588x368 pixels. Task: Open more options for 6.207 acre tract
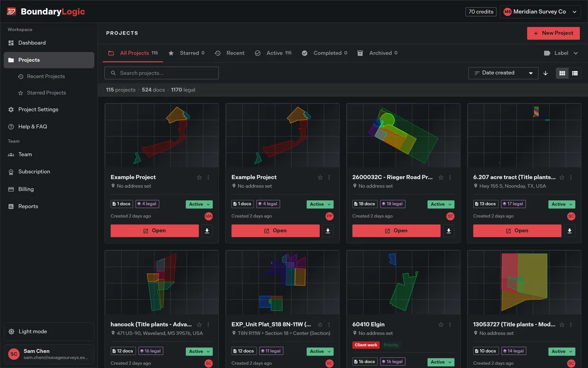pyautogui.click(x=571, y=178)
